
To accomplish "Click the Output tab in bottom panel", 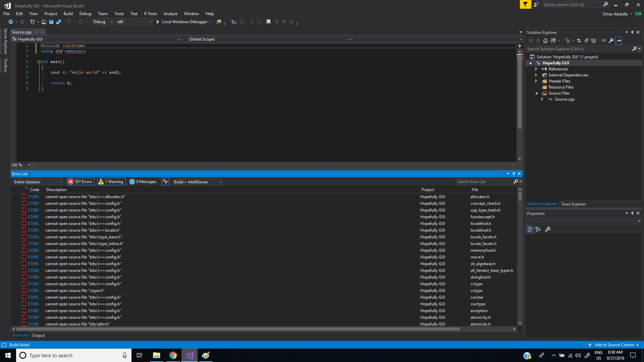I will pos(38,335).
